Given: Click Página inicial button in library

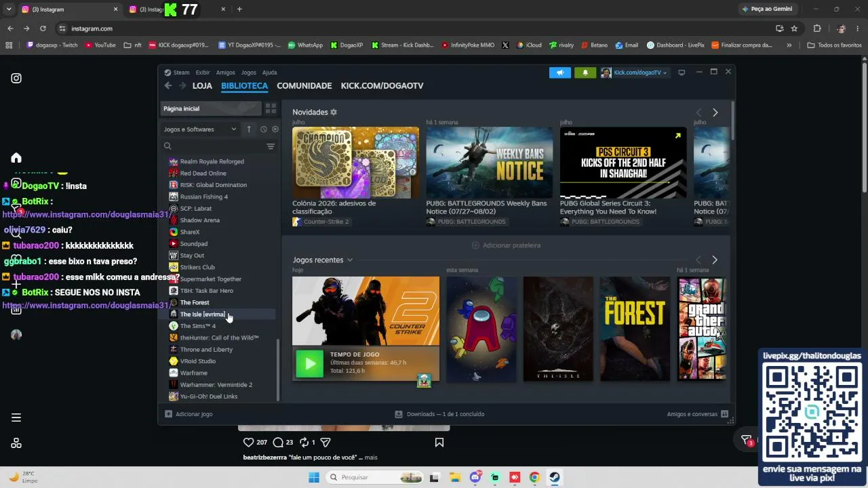Looking at the screenshot, I should pos(210,108).
